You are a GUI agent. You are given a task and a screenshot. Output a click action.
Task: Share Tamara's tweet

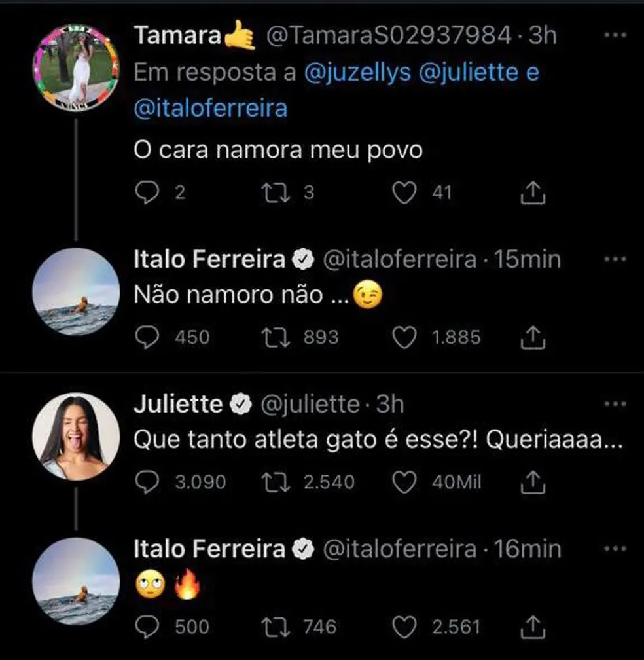(x=532, y=192)
